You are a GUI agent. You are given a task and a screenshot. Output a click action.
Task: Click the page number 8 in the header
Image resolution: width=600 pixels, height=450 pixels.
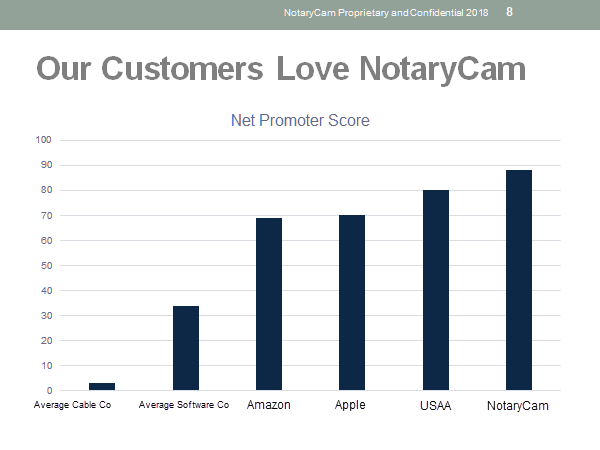click(x=509, y=12)
